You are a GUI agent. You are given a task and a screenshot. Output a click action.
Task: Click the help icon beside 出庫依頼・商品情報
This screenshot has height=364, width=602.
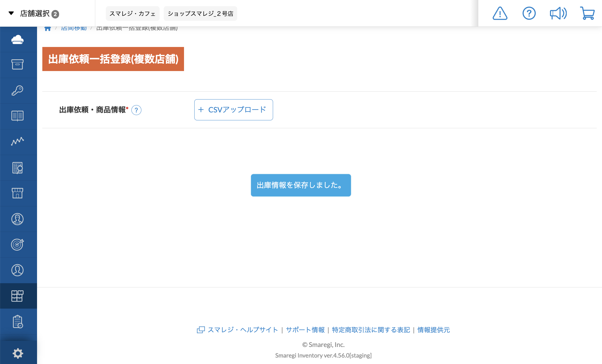click(136, 110)
